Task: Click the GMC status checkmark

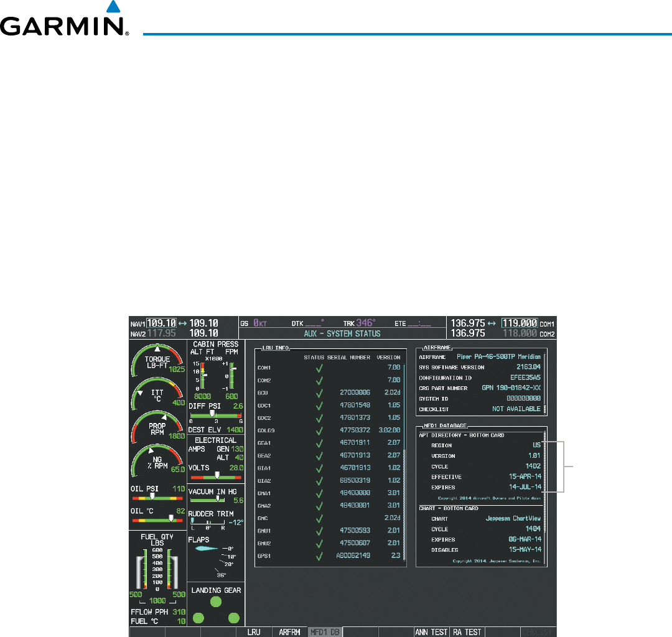Action: 319,518
